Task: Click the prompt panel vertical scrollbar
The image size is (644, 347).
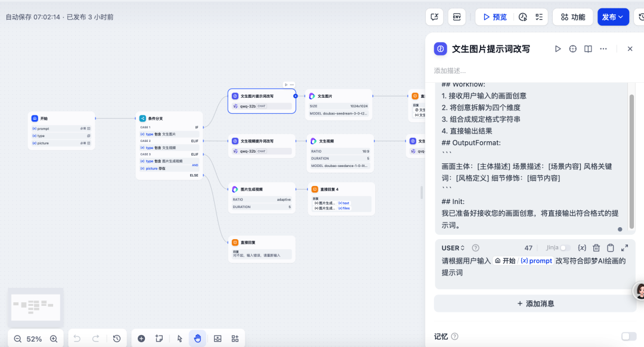Action: pos(631,161)
